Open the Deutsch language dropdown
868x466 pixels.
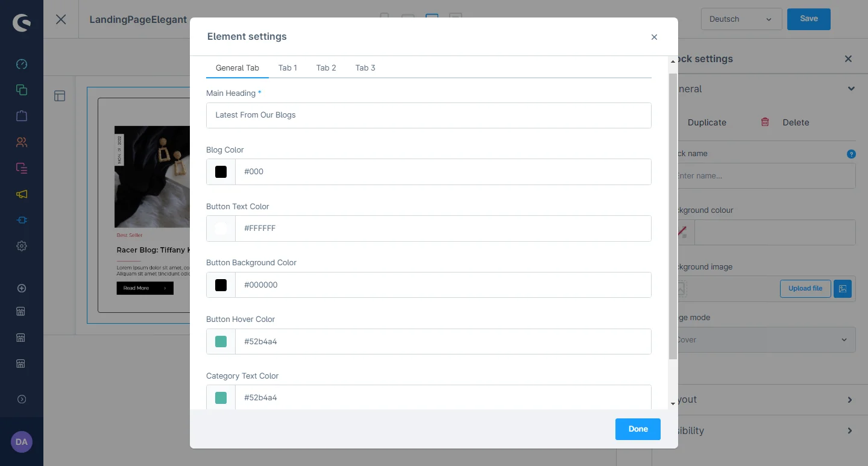[741, 19]
